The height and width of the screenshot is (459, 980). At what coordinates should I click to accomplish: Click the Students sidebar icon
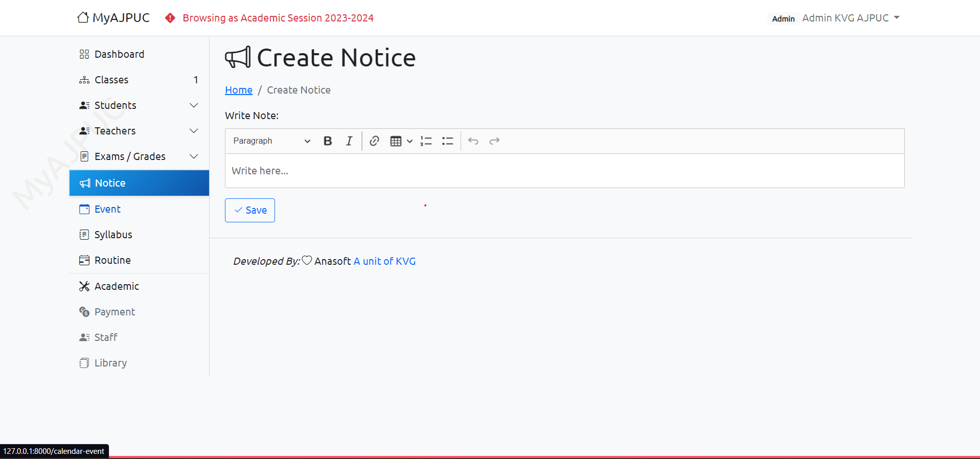pos(84,105)
